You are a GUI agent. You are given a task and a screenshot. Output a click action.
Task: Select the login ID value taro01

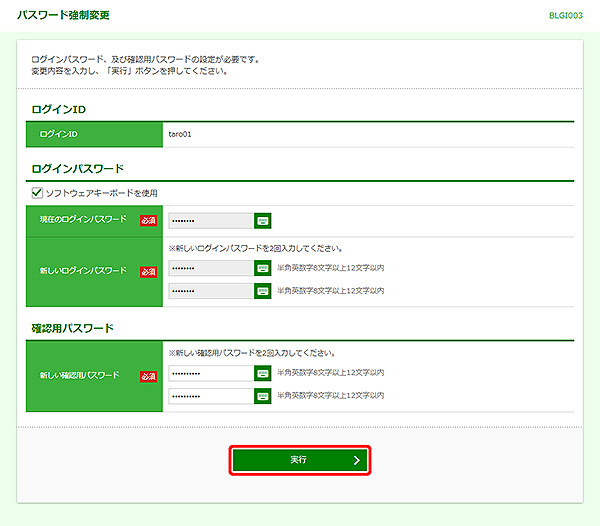[180, 134]
